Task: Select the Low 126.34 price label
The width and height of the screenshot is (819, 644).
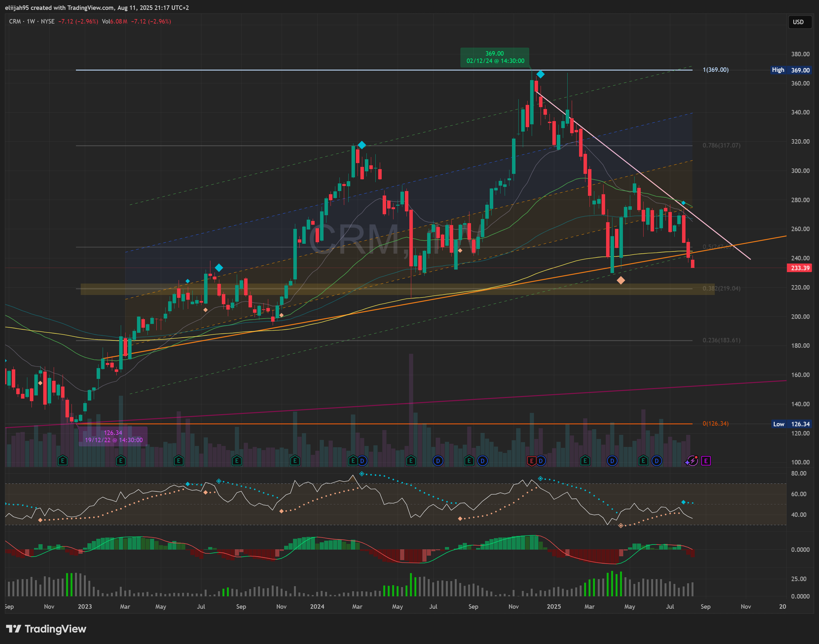Action: tap(791, 424)
